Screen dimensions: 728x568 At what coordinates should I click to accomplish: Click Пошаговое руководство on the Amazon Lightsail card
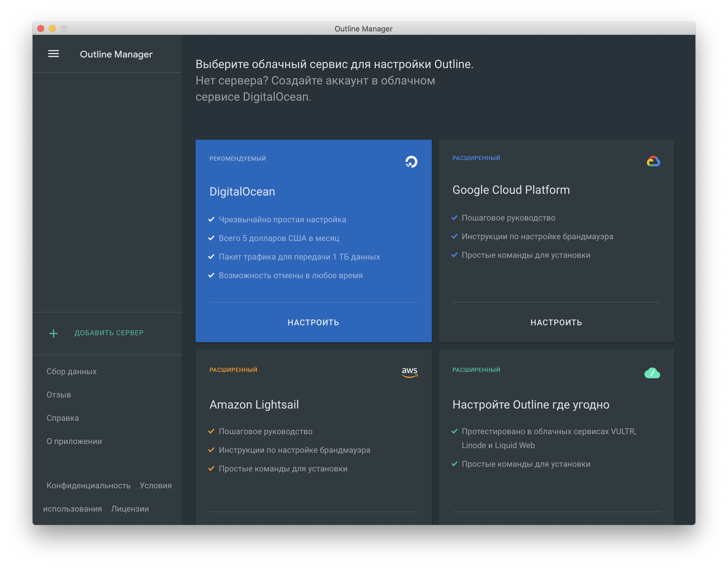265,432
